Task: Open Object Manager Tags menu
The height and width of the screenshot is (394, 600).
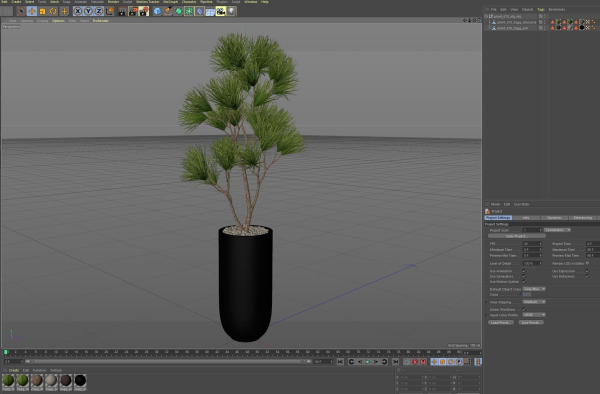Action: tap(541, 10)
